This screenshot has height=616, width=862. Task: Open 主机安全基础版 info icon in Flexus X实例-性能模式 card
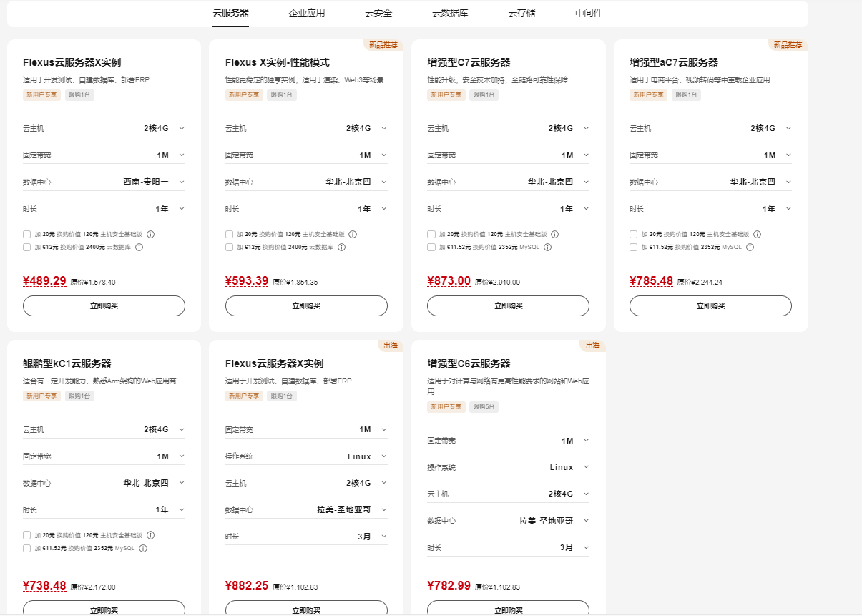[x=353, y=234]
